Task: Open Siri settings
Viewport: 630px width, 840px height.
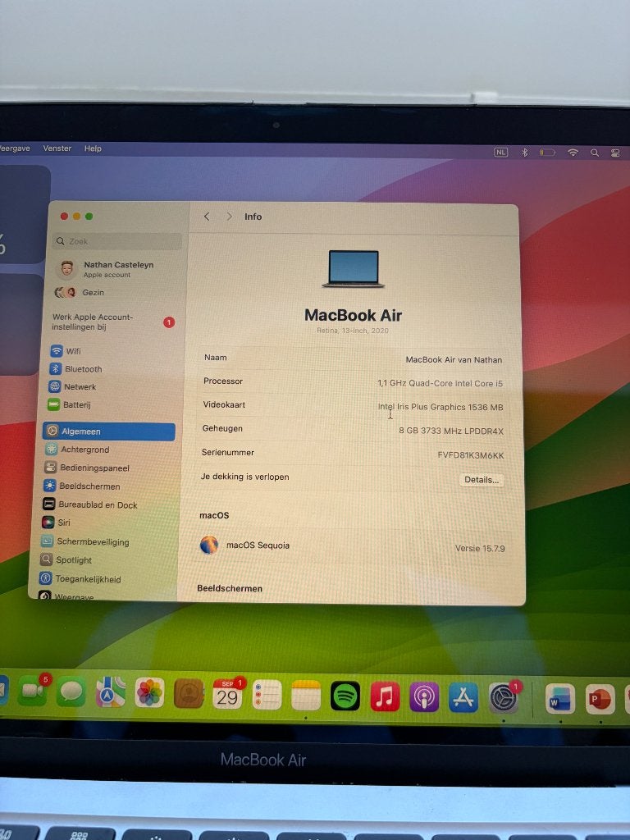Action: 57,523
